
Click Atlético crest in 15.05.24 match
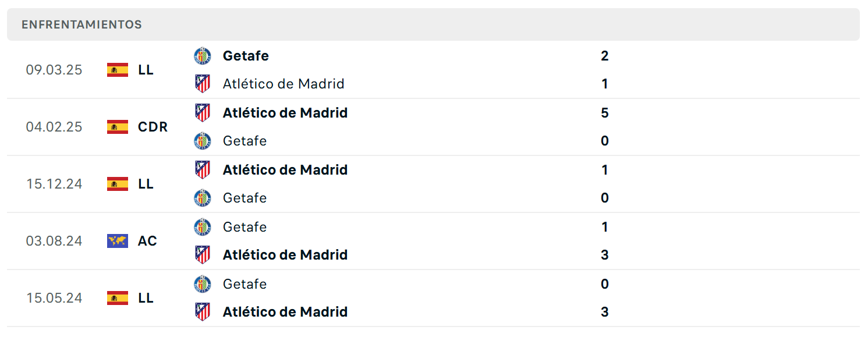[203, 312]
